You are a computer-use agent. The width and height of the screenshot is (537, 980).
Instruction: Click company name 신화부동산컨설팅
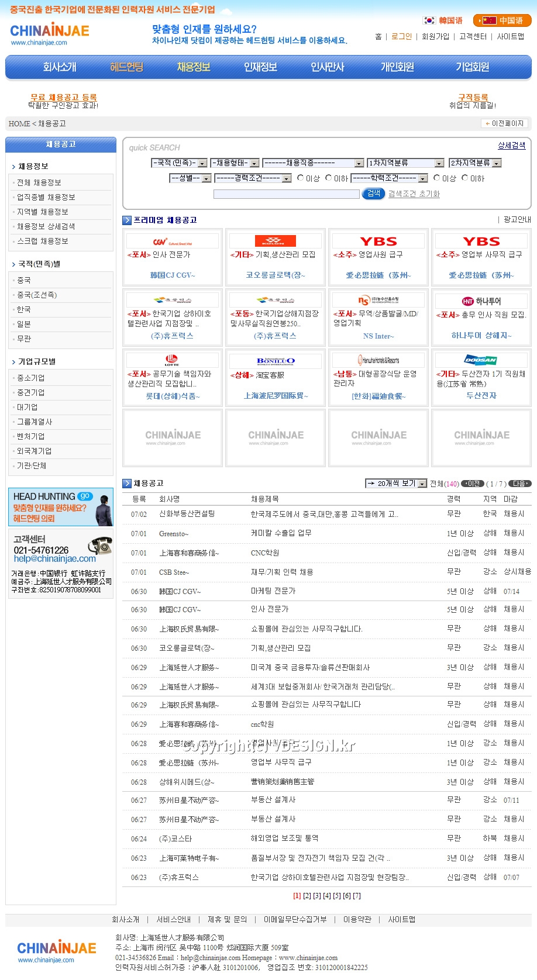[187, 513]
